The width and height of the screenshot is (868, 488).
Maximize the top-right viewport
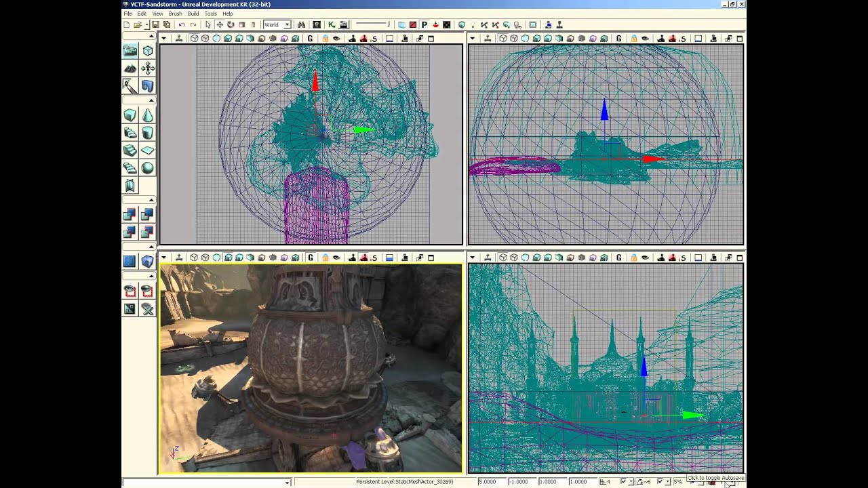pyautogui.click(x=739, y=39)
